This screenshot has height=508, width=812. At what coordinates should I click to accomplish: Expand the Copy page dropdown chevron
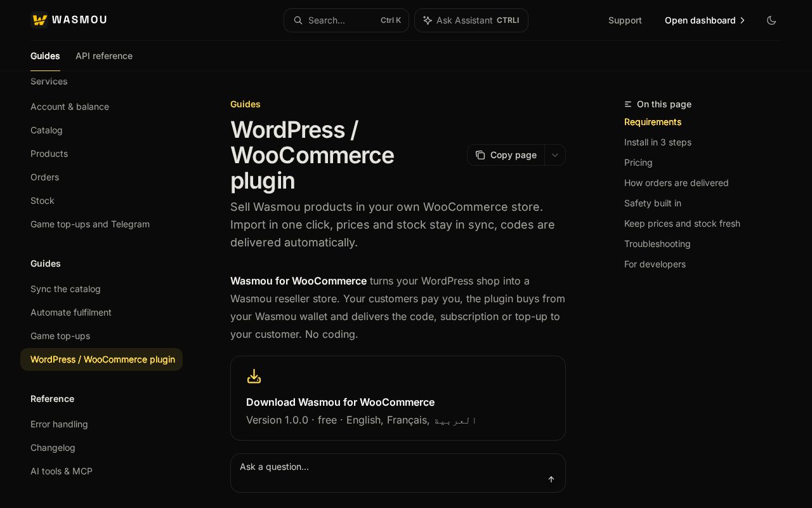[555, 155]
